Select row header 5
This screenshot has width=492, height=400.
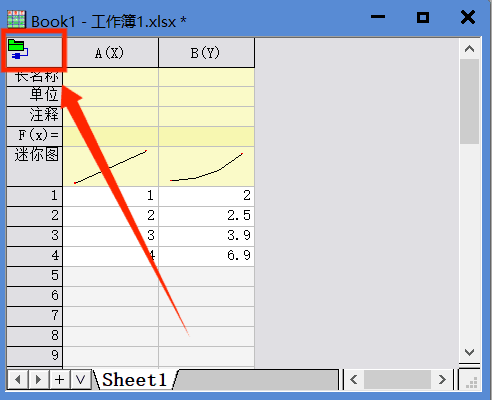point(35,276)
